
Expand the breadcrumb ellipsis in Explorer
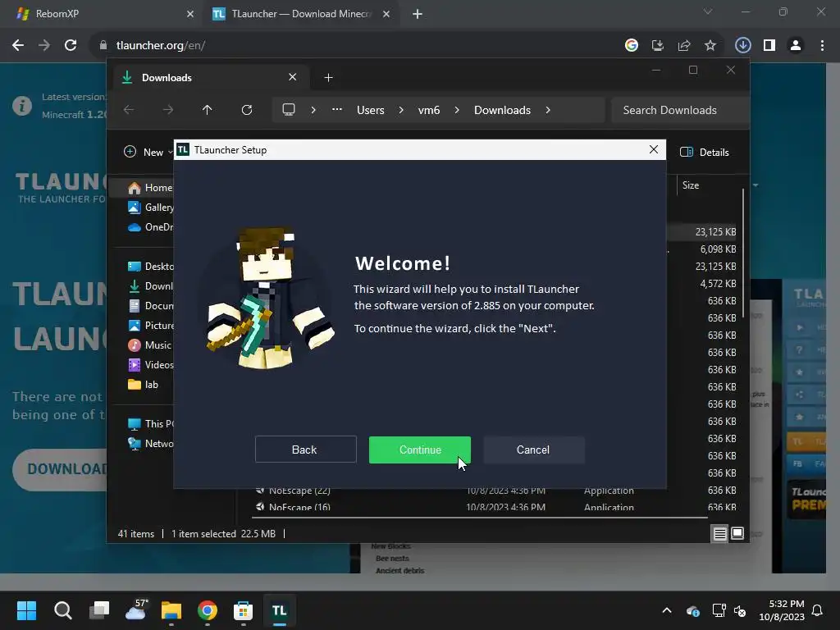(337, 109)
